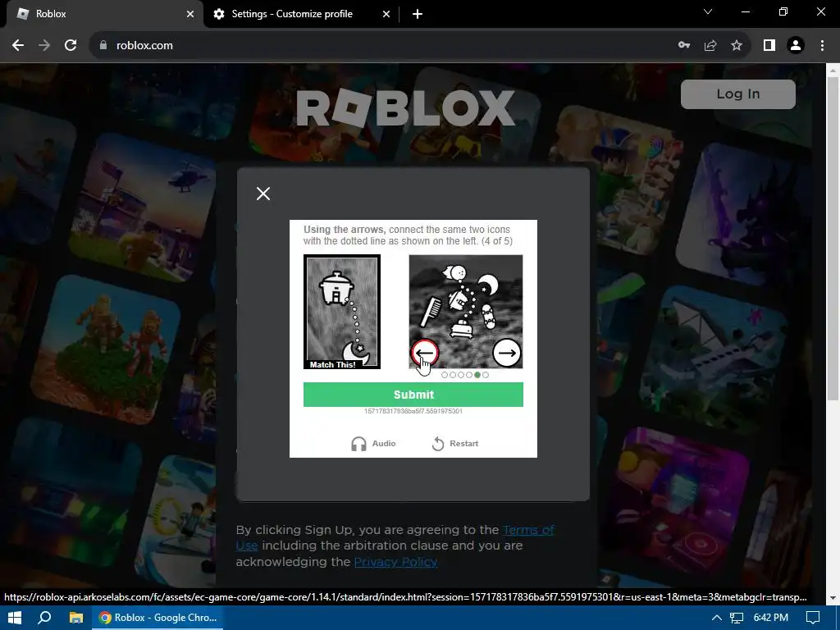This screenshot has height=630, width=840.
Task: Switch to the Audio challenge
Action: point(373,444)
